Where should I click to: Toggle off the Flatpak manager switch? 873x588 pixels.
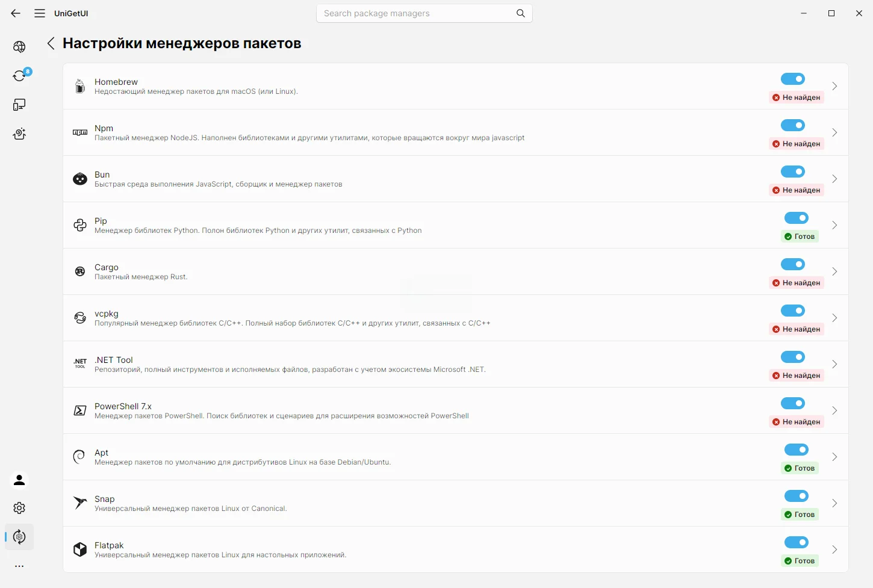point(796,542)
